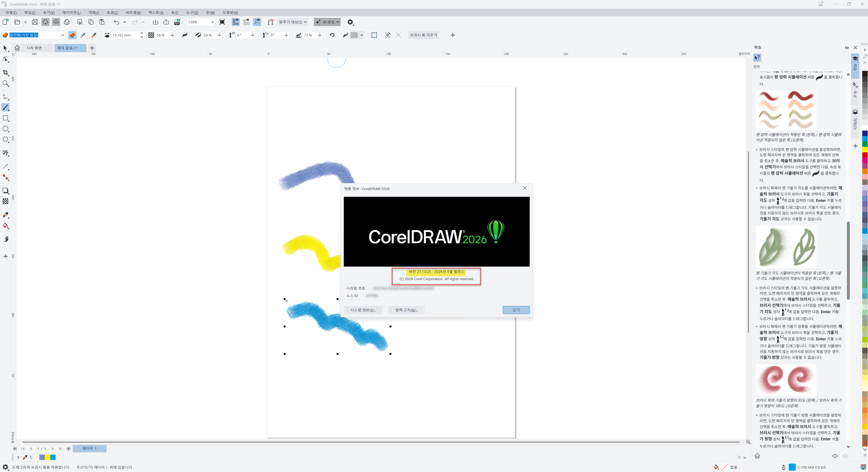Select the Shape edit tool
The image size is (868, 472).
pos(5,59)
